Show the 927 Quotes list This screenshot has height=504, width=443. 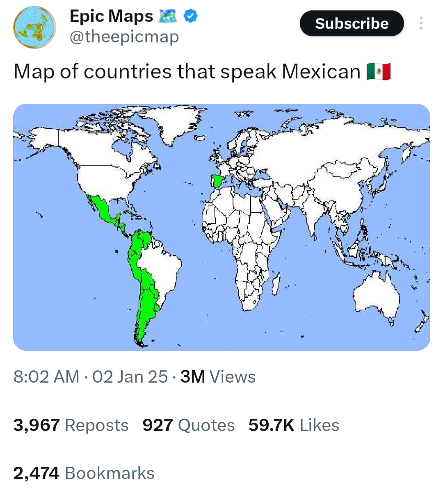(x=189, y=425)
